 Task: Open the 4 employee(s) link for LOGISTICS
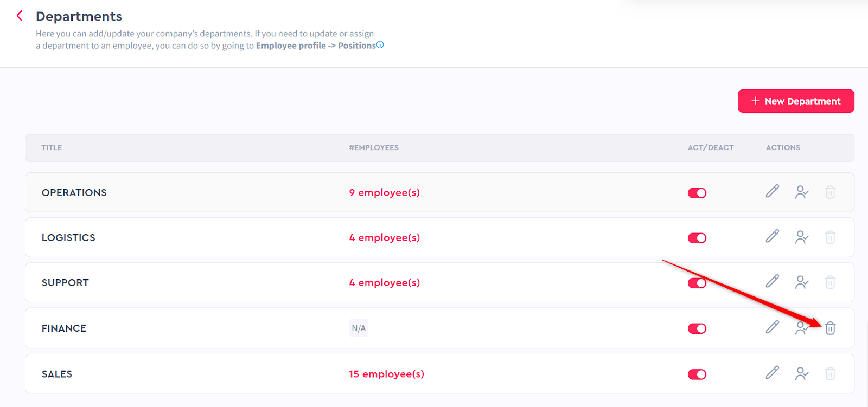pos(384,238)
